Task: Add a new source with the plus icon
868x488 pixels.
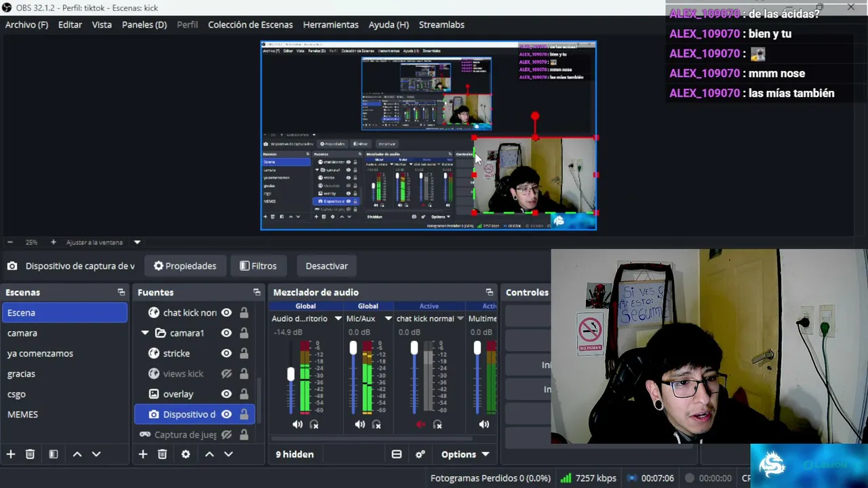Action: coord(143,454)
